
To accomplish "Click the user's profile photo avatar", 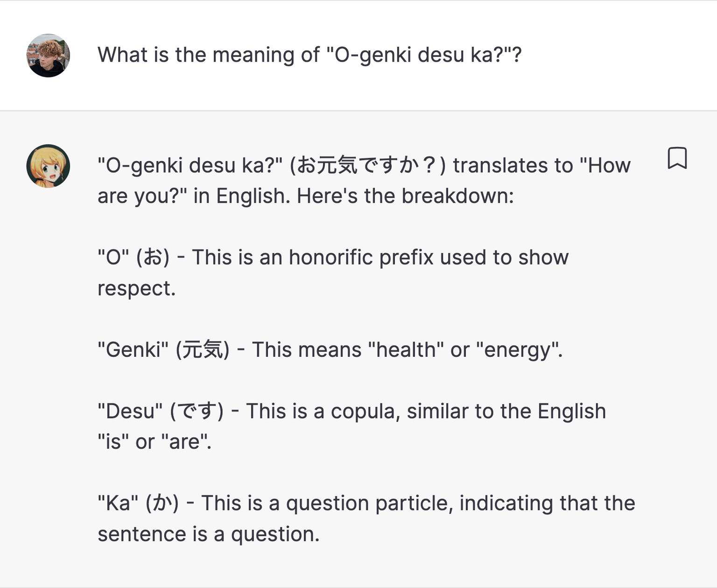I will (x=48, y=55).
